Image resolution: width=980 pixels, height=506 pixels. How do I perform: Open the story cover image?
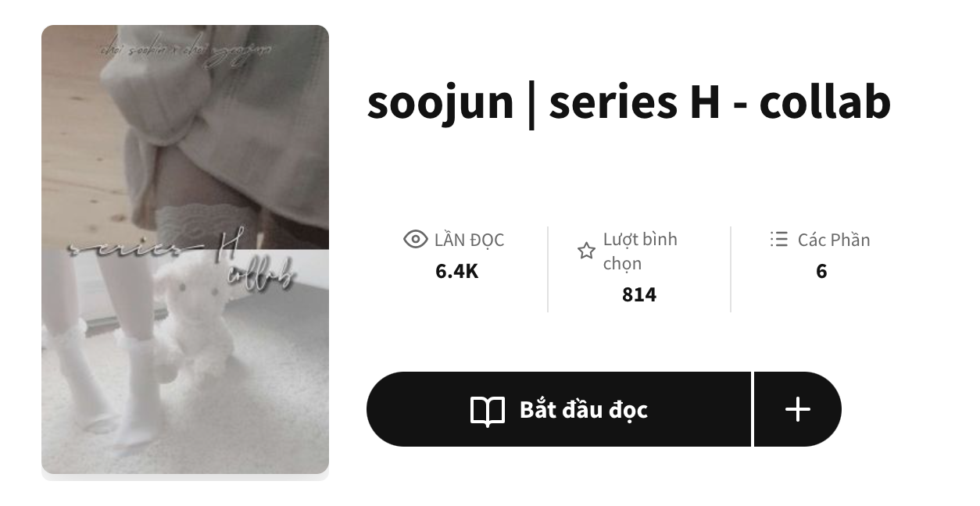tap(185, 250)
